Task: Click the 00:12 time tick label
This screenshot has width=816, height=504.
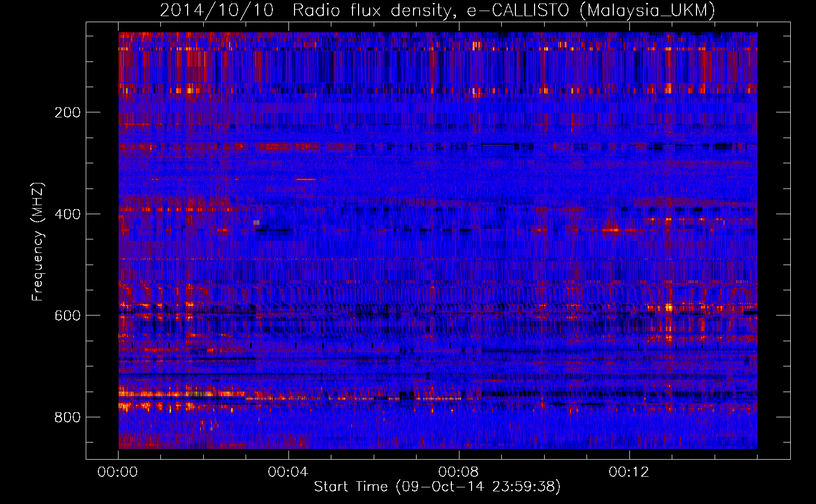Action: (629, 472)
